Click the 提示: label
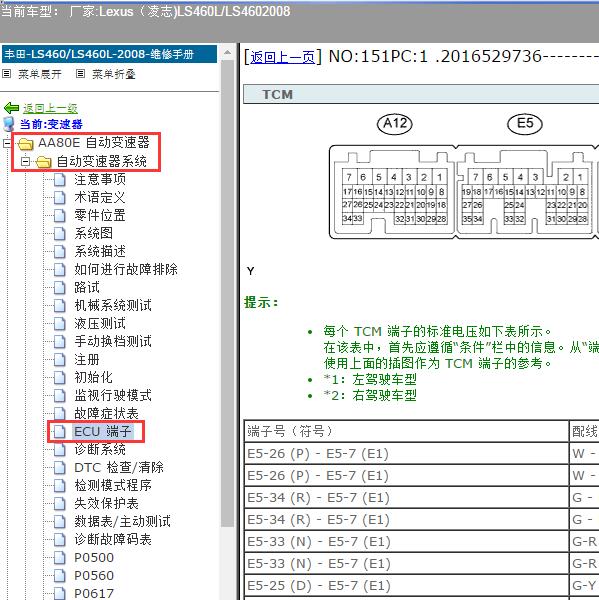 (x=261, y=302)
